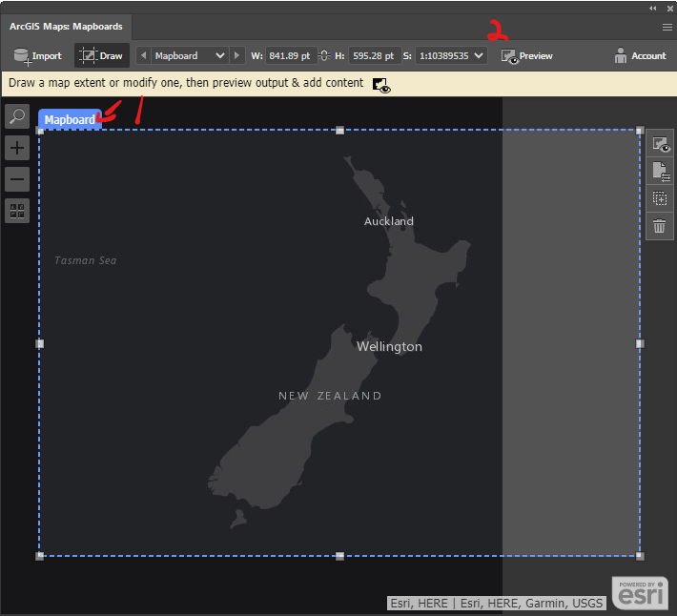677x616 pixels.
Task: Click the duplicate mapboard extent icon
Action: click(660, 198)
